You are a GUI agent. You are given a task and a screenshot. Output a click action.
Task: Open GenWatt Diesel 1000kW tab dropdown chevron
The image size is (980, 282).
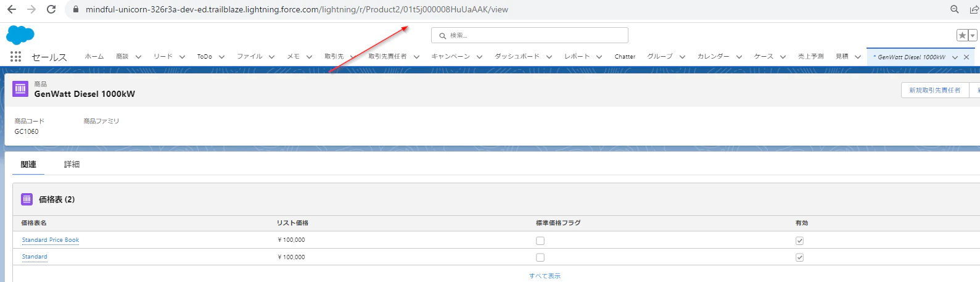click(x=955, y=57)
